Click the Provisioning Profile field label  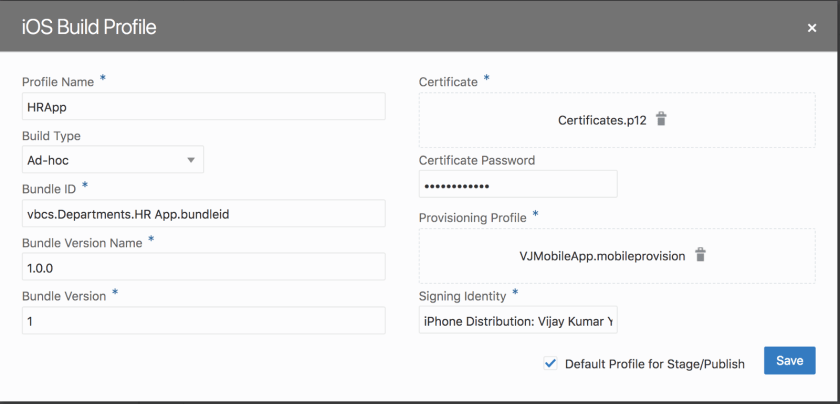coord(473,217)
